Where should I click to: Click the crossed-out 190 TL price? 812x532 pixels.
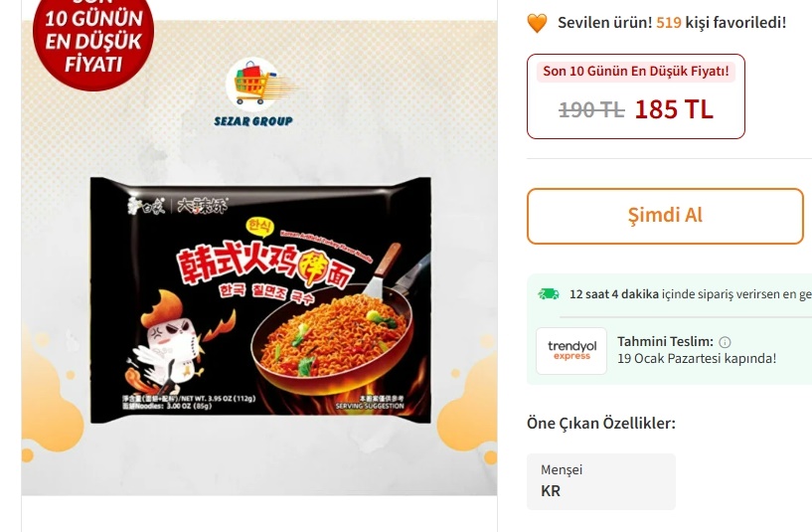(592, 109)
